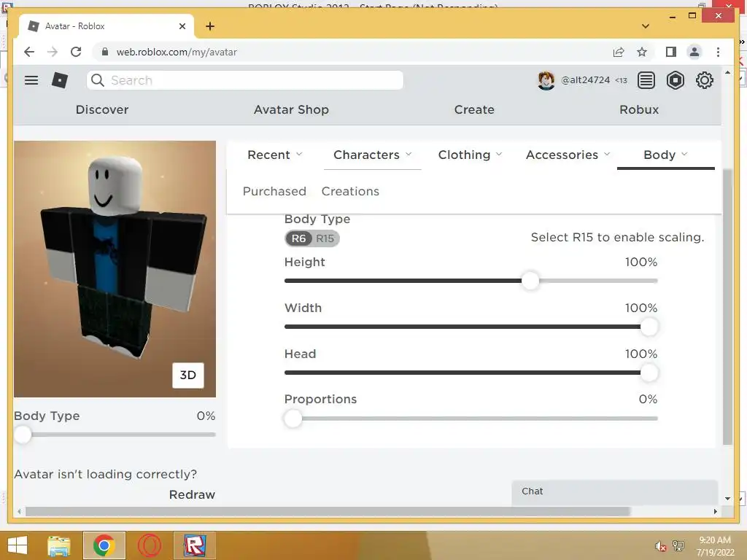Screen dimensions: 747x560
Task: Click the Proportions slider handle
Action: click(x=293, y=419)
